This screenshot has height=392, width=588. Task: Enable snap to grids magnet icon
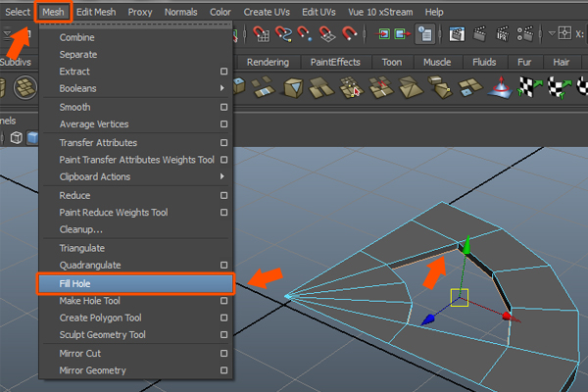click(x=260, y=34)
